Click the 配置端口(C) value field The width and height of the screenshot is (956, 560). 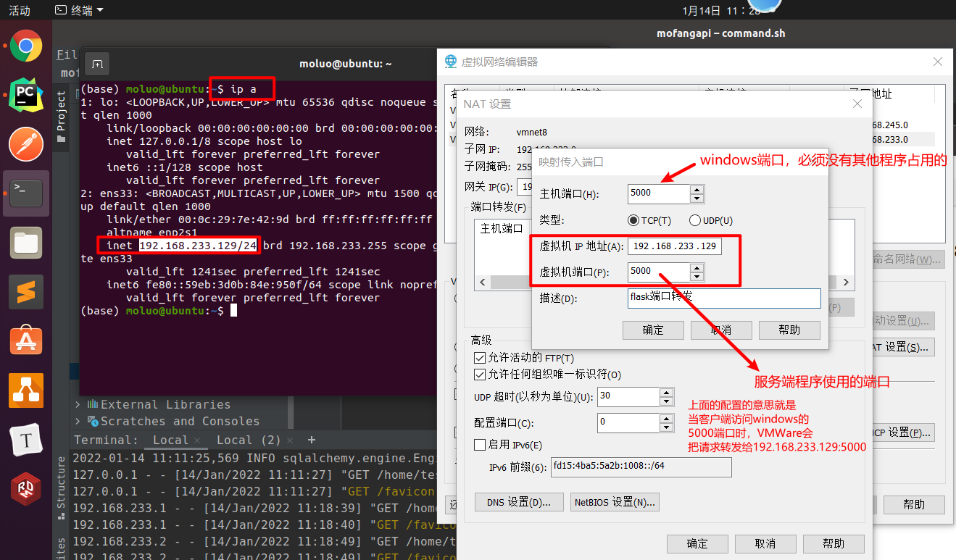coord(628,422)
